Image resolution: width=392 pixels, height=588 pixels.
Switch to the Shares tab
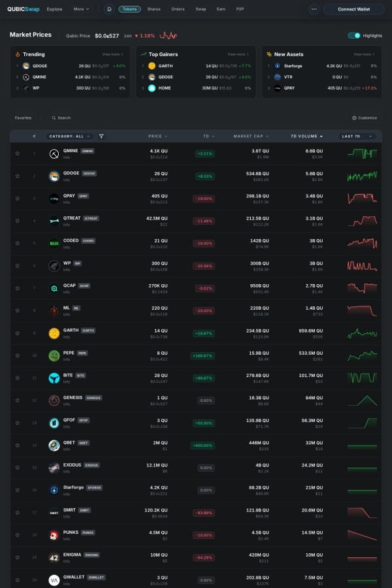[x=154, y=9]
